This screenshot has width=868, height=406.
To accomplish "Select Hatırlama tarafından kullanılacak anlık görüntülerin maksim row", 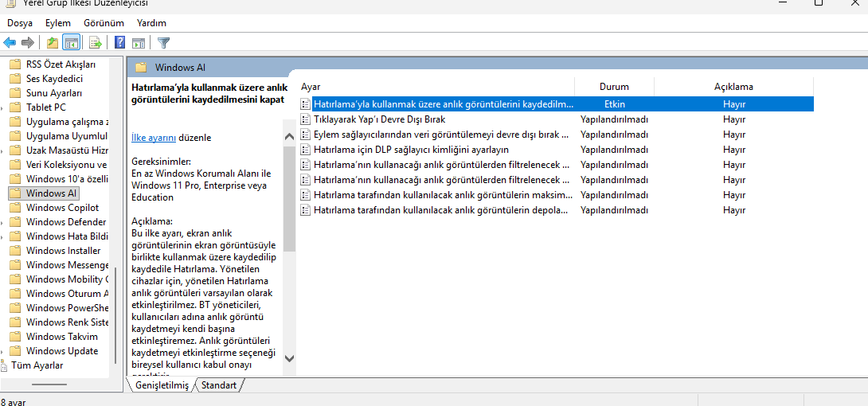I will (557, 195).
